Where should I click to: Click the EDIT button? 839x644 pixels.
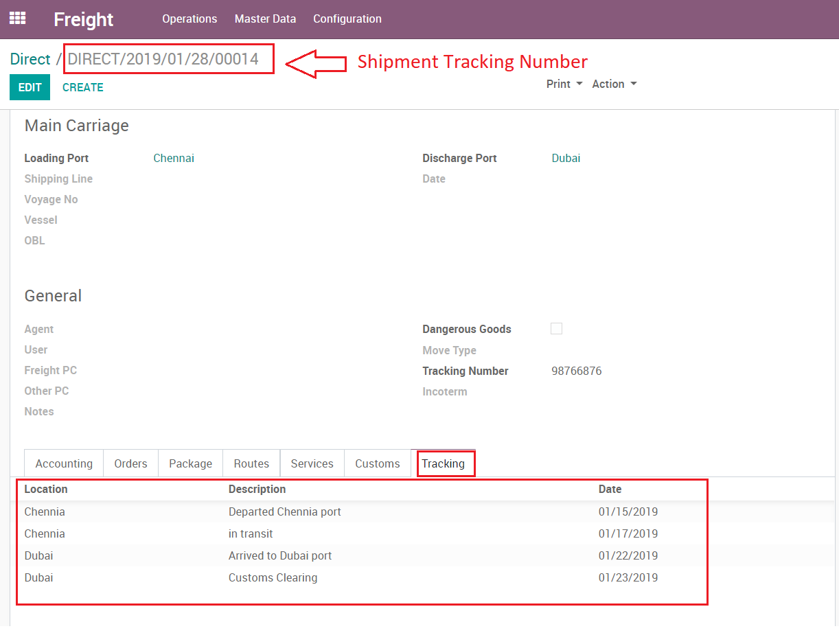click(x=30, y=87)
